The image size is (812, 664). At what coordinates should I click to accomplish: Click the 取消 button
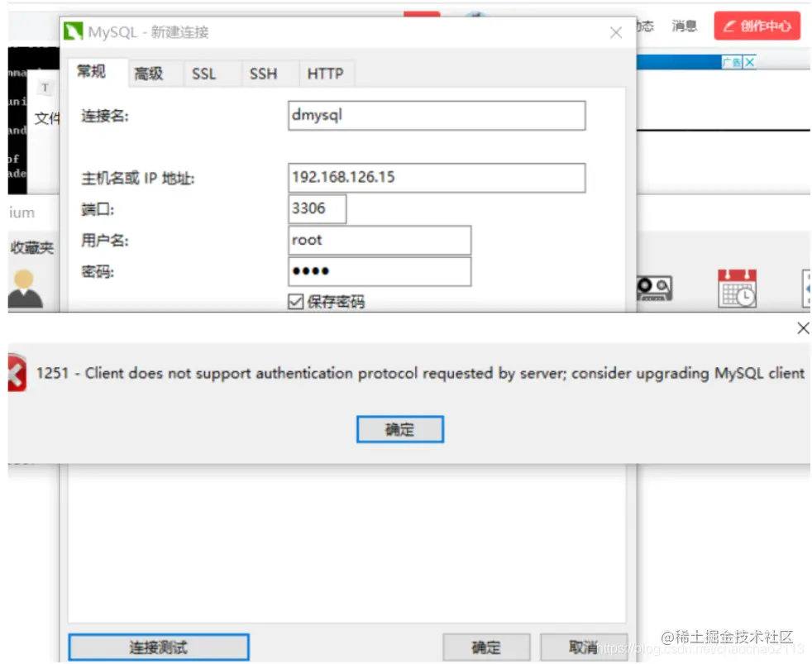tap(584, 647)
